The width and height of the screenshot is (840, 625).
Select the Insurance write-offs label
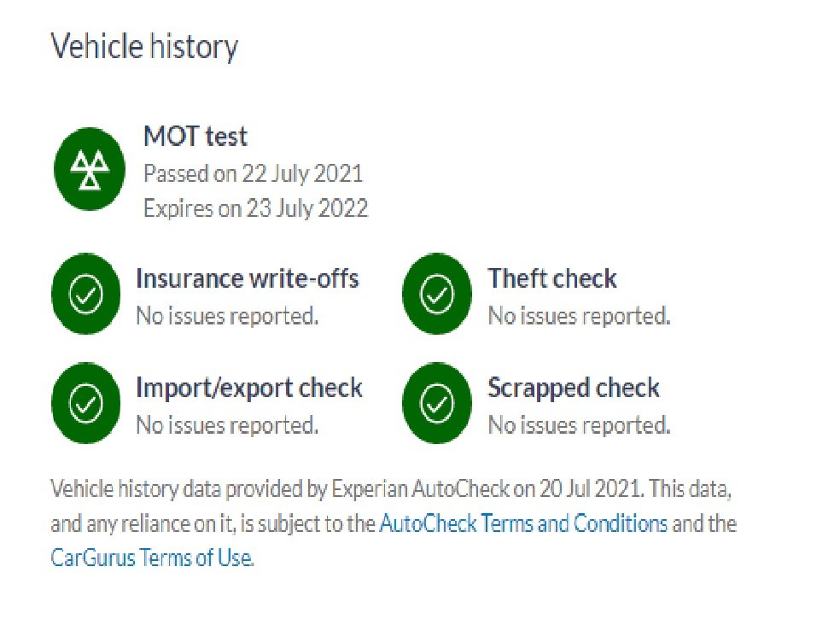[x=247, y=278]
